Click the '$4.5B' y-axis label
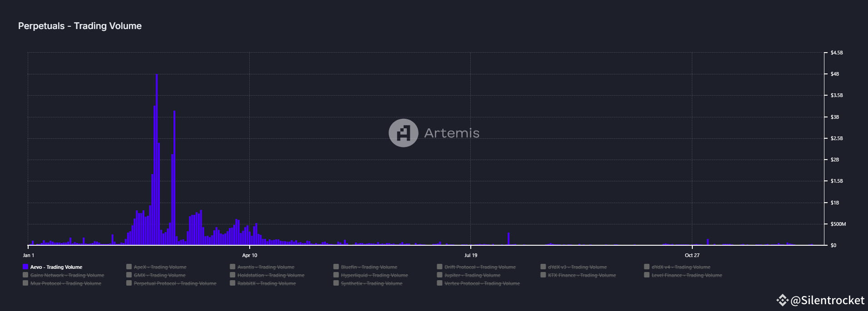868x311 pixels. tap(837, 53)
